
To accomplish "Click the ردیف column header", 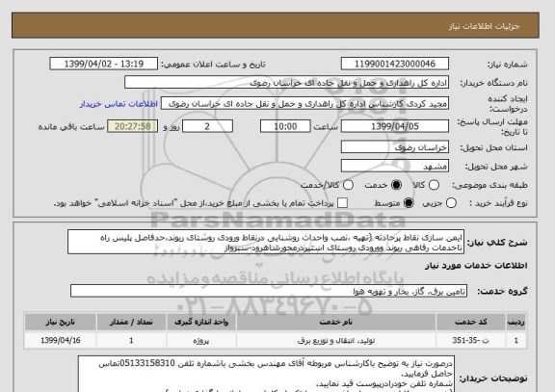I will (x=516, y=322).
